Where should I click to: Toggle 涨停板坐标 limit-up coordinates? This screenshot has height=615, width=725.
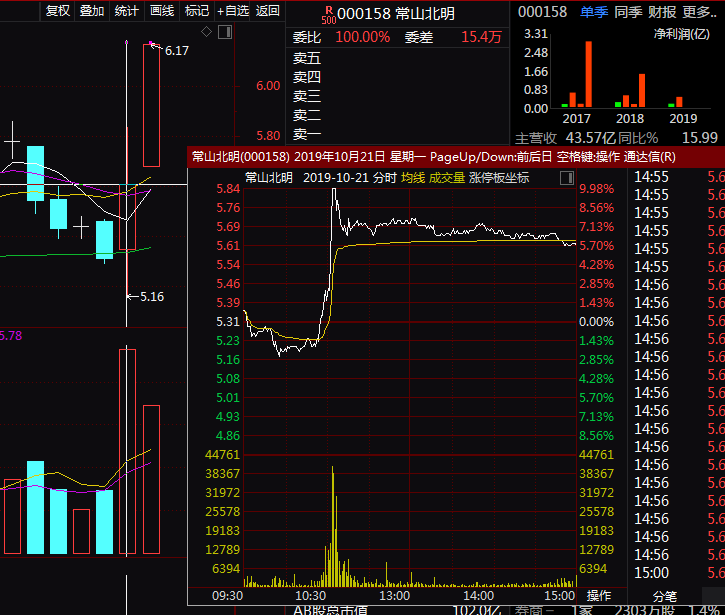499,178
